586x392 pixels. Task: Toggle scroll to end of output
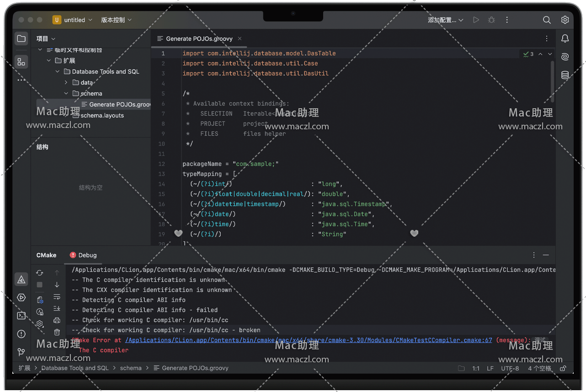click(57, 309)
